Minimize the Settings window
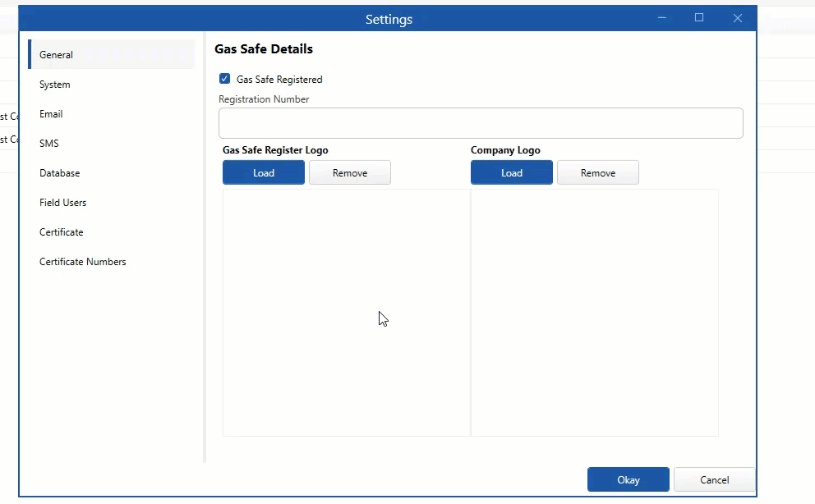 point(662,17)
